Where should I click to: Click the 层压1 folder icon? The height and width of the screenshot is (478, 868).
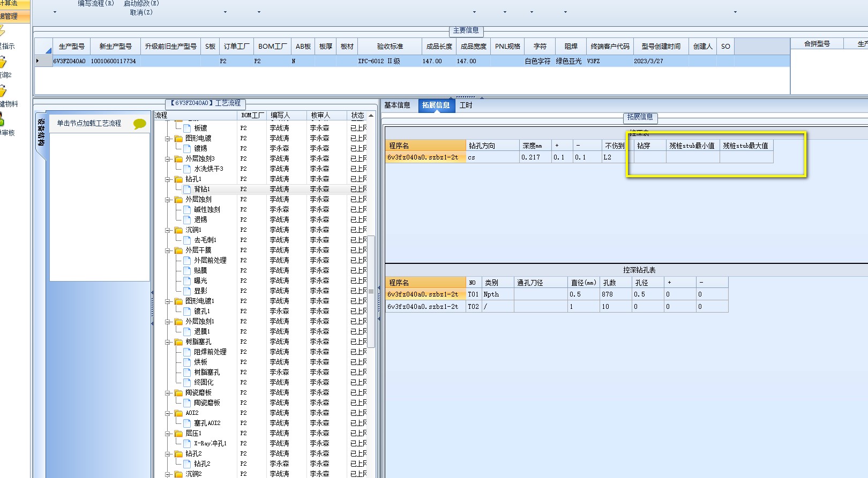pos(178,433)
